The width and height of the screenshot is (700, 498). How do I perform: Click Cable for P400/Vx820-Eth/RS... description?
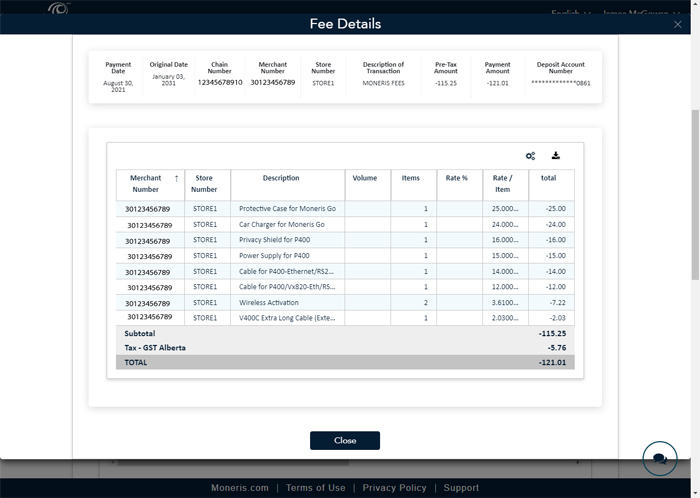coord(287,287)
